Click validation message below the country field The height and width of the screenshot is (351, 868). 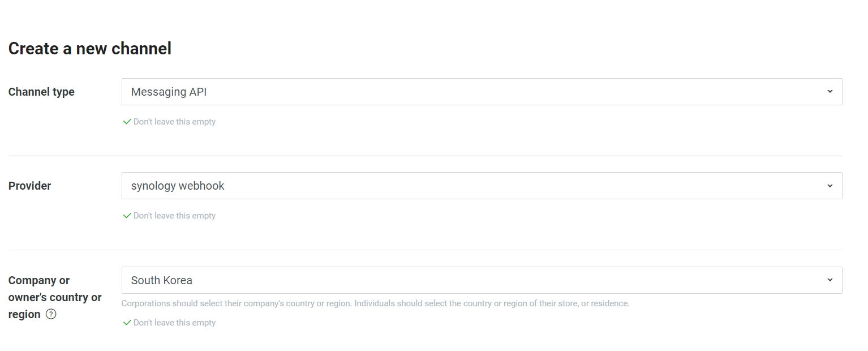click(x=174, y=323)
